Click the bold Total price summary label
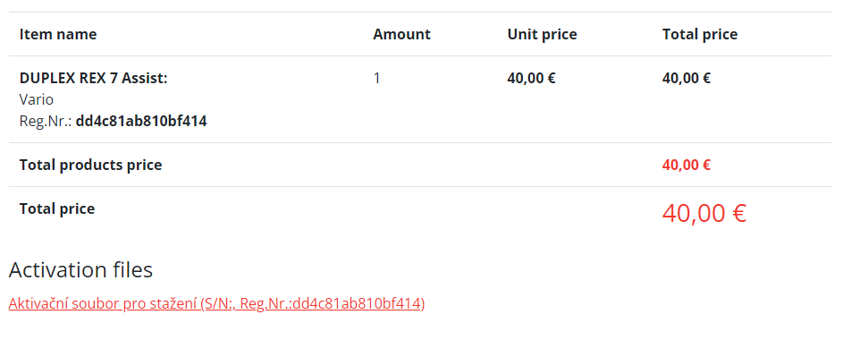 pyautogui.click(x=57, y=208)
